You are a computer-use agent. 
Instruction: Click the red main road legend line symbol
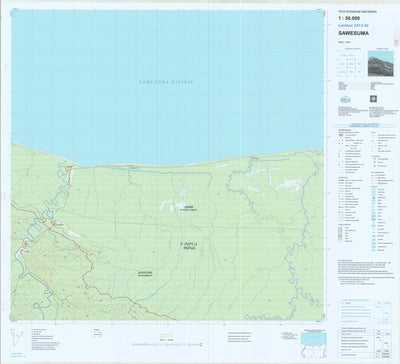[x=340, y=181]
